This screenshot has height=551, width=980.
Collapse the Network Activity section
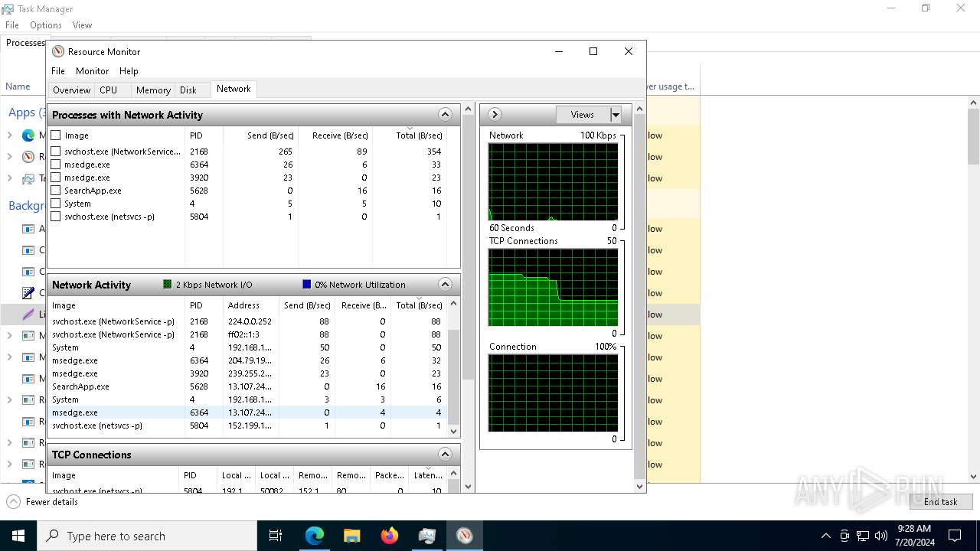click(x=445, y=285)
